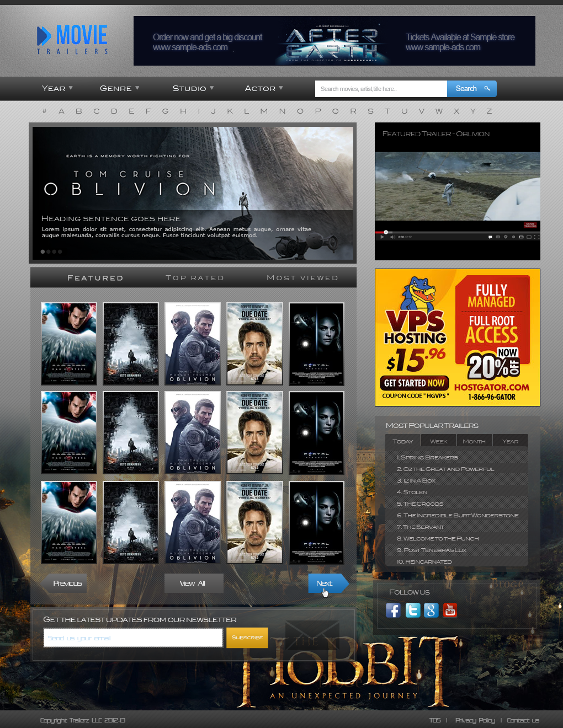Open the Privacy Policy footer link
The height and width of the screenshot is (728, 563).
tap(475, 720)
